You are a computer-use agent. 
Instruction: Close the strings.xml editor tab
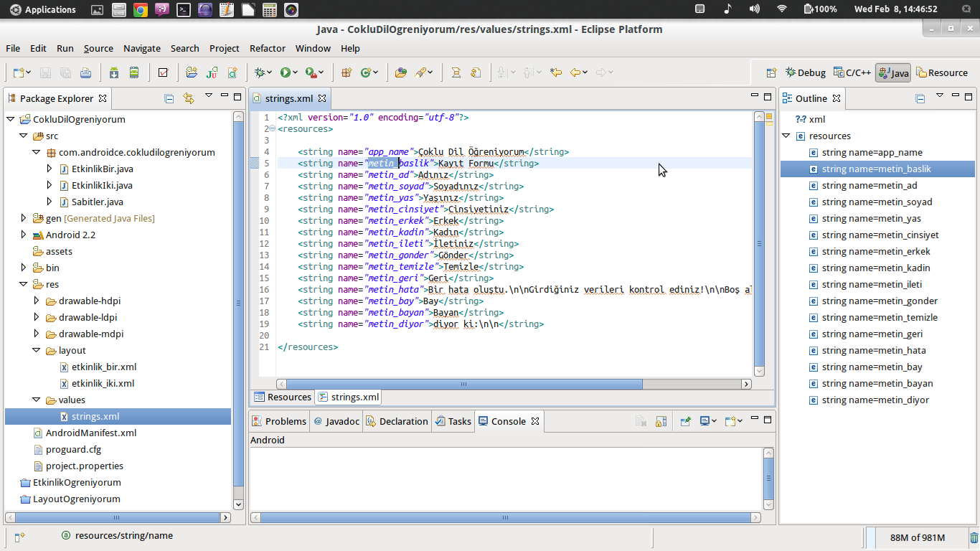tap(322, 98)
